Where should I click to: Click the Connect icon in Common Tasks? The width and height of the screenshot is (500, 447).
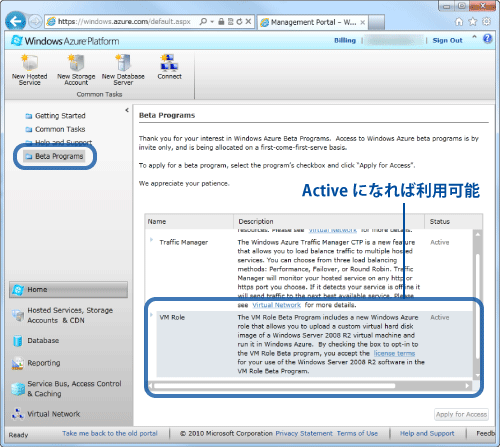click(169, 63)
